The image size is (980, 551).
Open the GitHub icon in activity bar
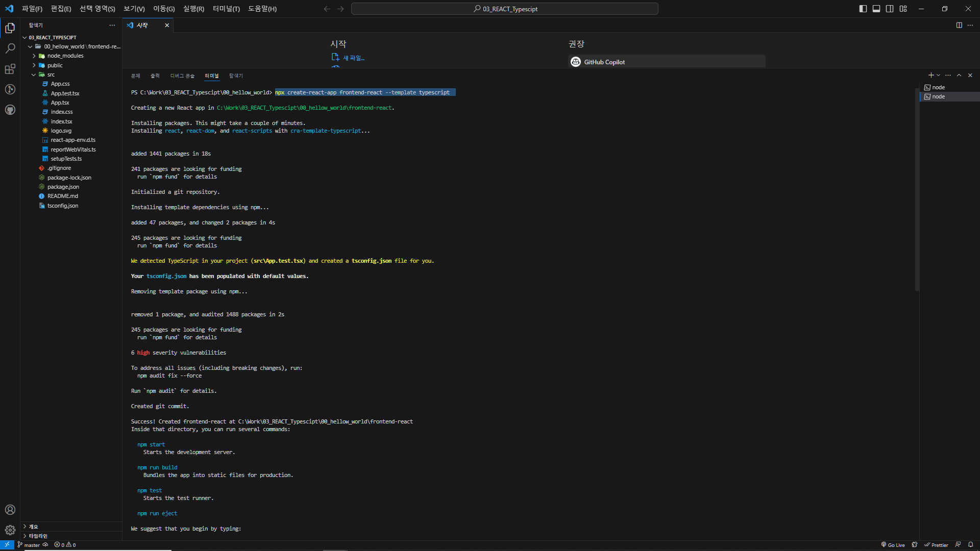(10, 110)
